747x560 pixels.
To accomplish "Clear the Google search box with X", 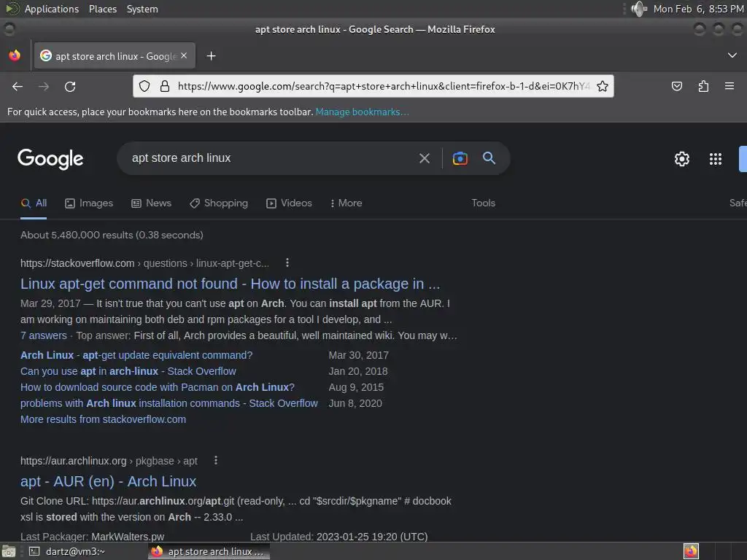I will (424, 158).
